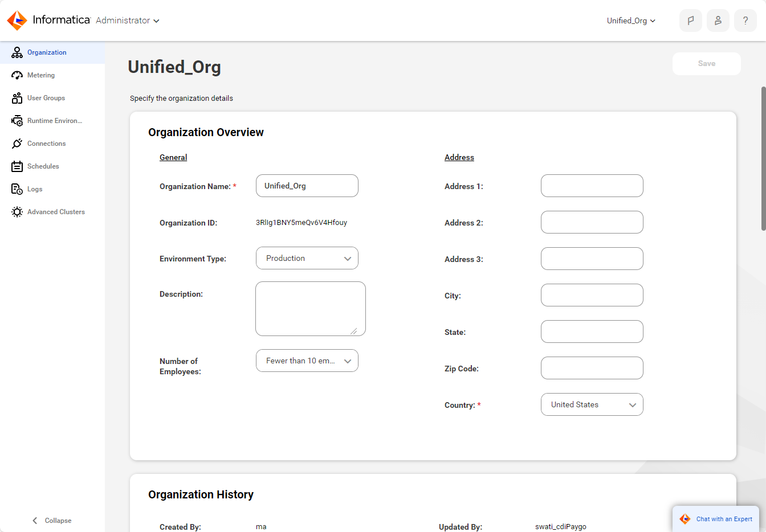Click the Zip Code input field
The image size is (766, 532).
point(592,368)
